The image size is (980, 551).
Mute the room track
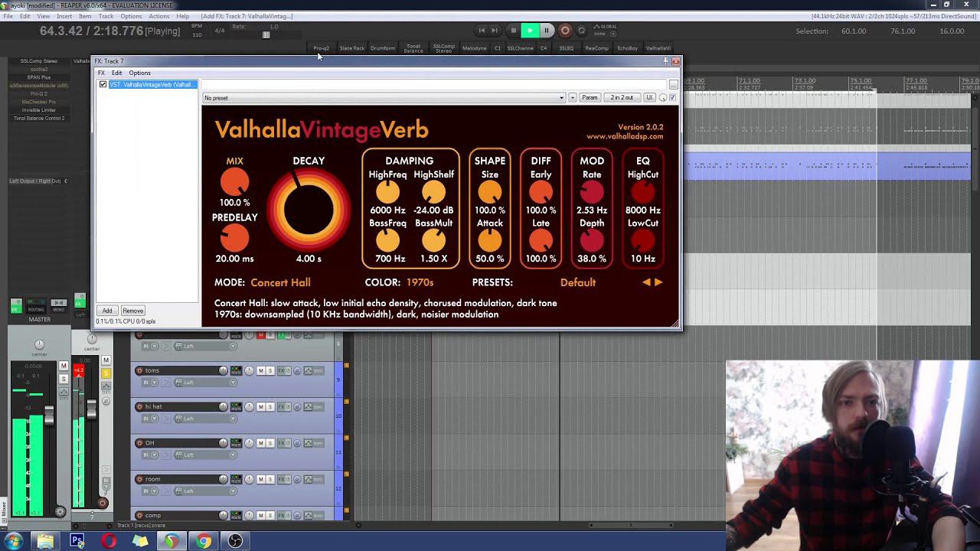point(260,479)
